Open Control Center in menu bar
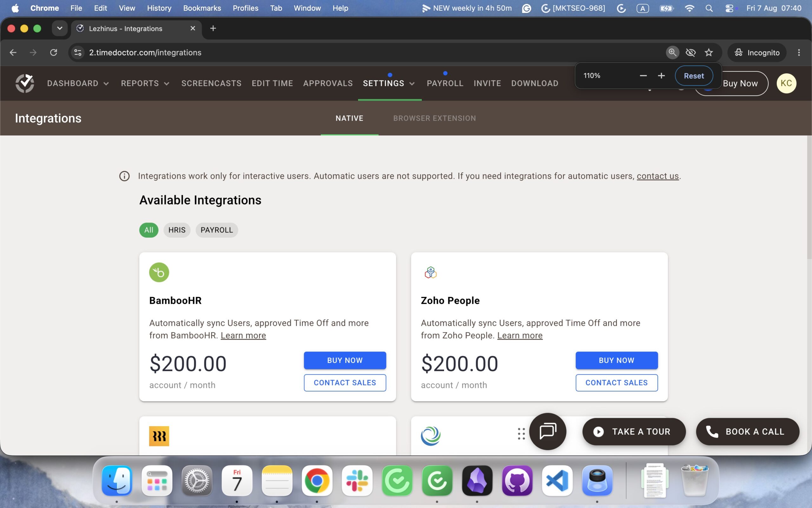Screen dimensions: 812x508 point(729,8)
